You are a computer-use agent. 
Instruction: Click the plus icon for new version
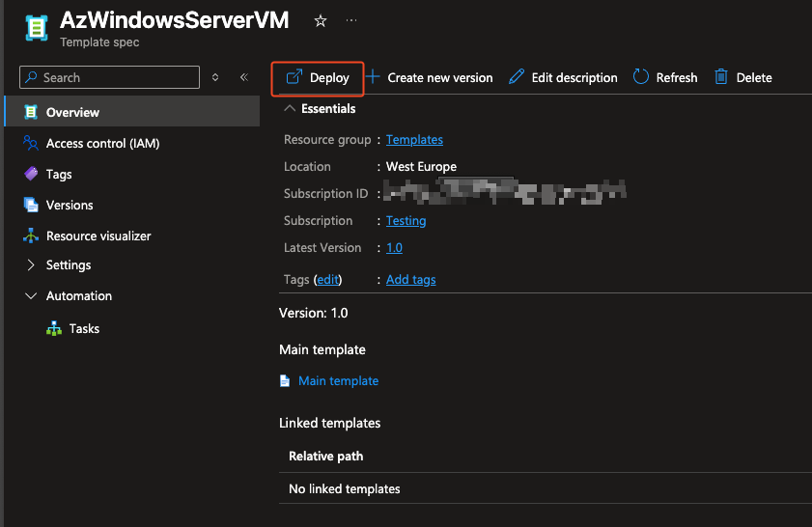coord(373,77)
